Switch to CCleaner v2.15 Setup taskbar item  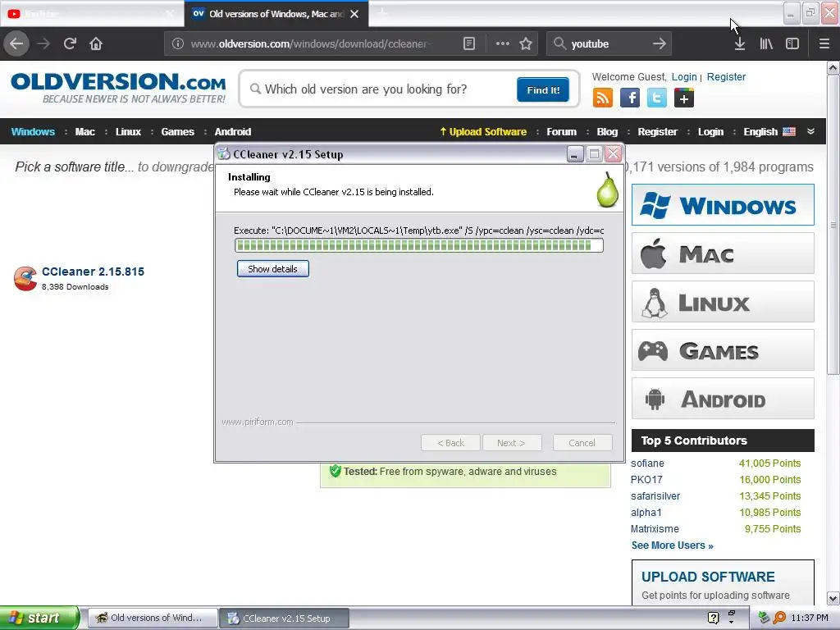coord(285,619)
